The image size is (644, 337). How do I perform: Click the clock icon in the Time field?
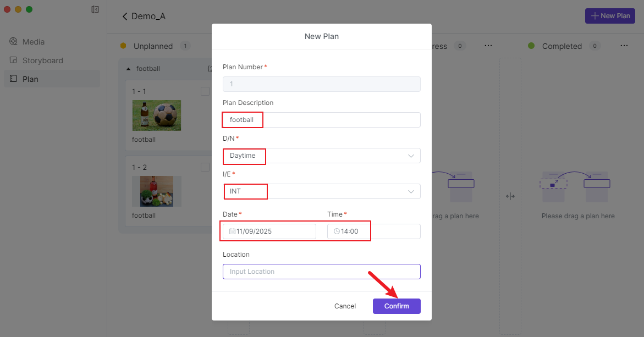337,231
